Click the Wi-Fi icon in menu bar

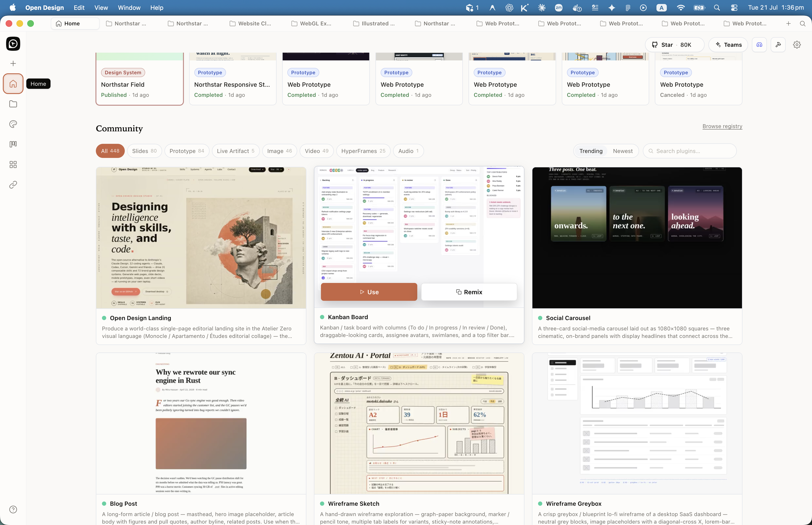coord(680,8)
